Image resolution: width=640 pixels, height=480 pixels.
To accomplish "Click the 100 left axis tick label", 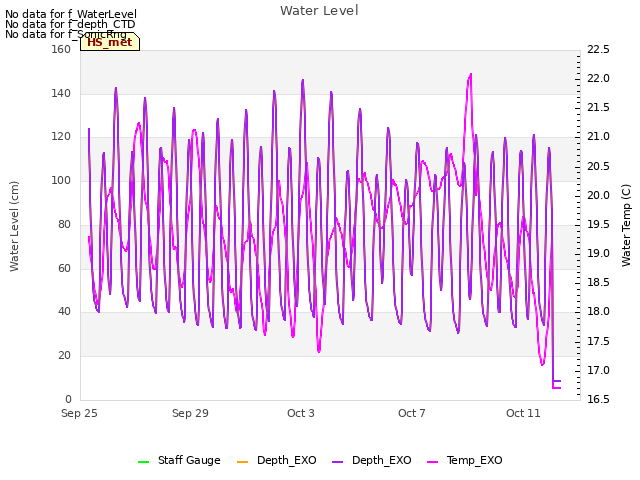I will [x=61, y=180].
